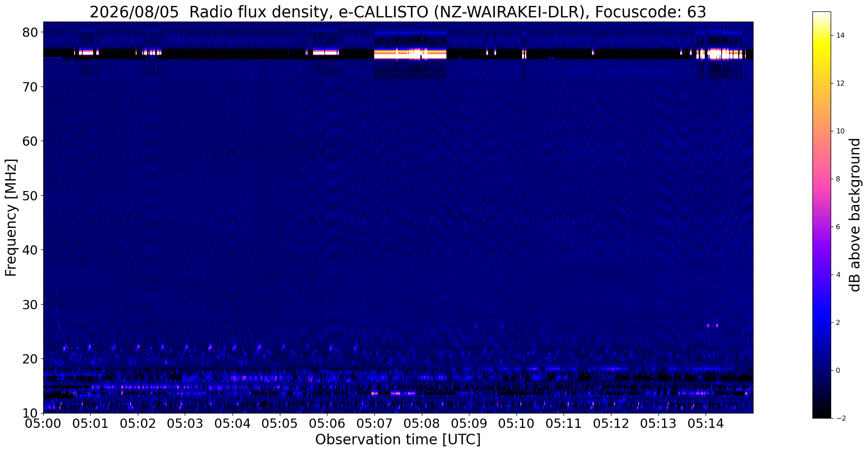The image size is (868, 452).
Task: Click the colorbar tick label 12
Action: (x=840, y=83)
